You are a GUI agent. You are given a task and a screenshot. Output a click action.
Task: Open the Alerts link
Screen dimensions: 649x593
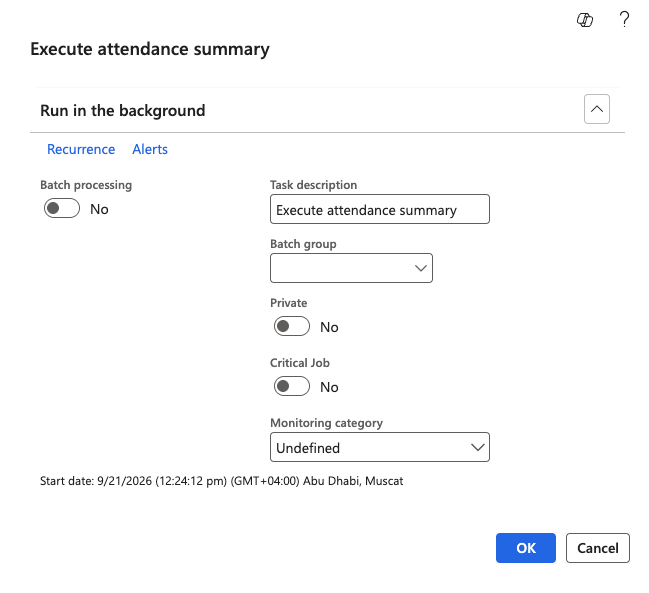click(150, 149)
